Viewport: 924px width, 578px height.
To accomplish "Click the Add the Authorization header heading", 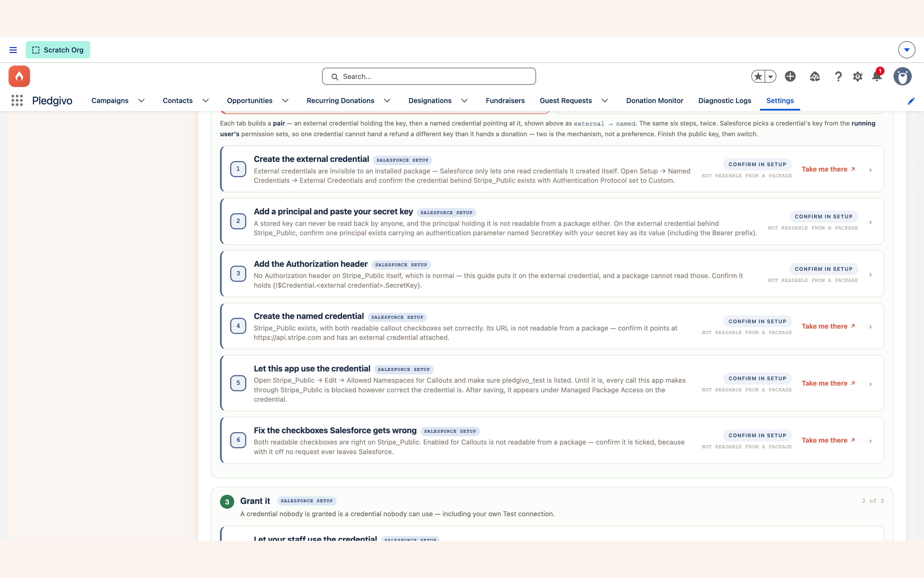I will [x=311, y=264].
